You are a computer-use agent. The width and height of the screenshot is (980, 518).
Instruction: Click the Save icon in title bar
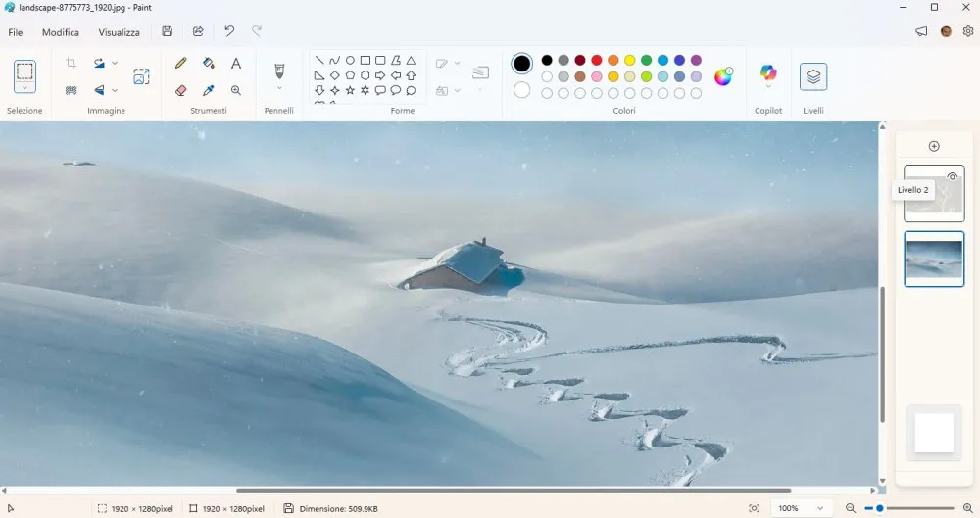click(167, 31)
